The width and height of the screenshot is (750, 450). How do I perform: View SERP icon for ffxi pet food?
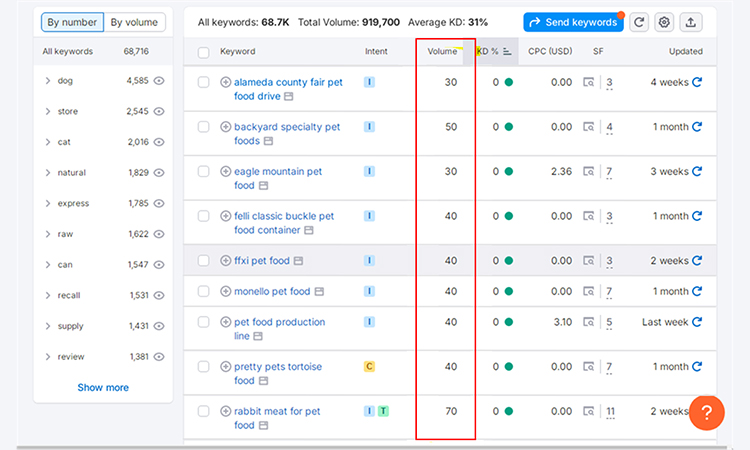coord(588,261)
